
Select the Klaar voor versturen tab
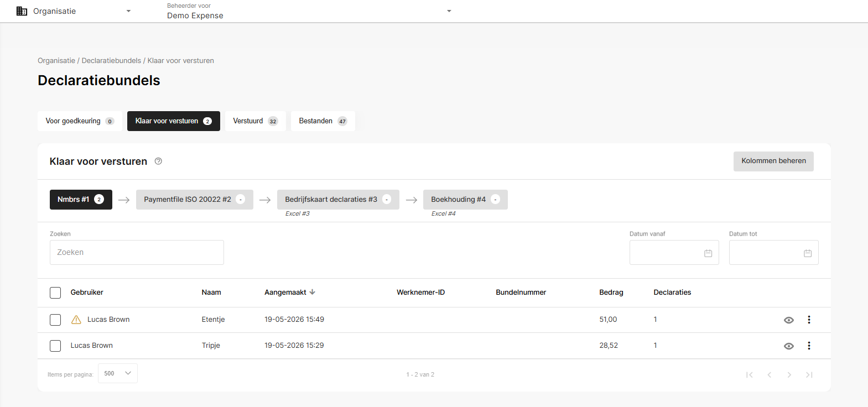click(174, 121)
